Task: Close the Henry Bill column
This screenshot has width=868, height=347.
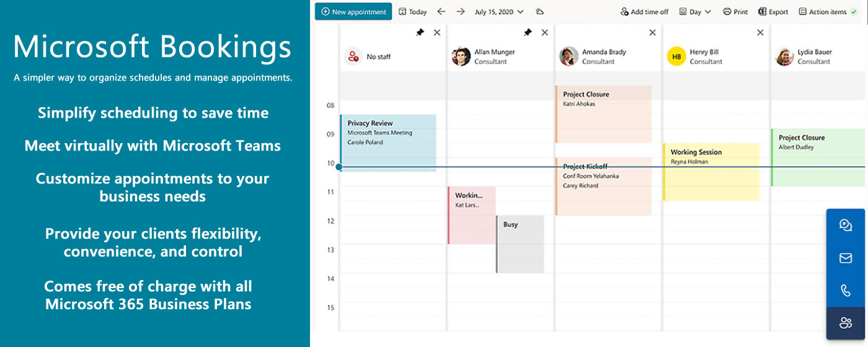Action: 761,32
